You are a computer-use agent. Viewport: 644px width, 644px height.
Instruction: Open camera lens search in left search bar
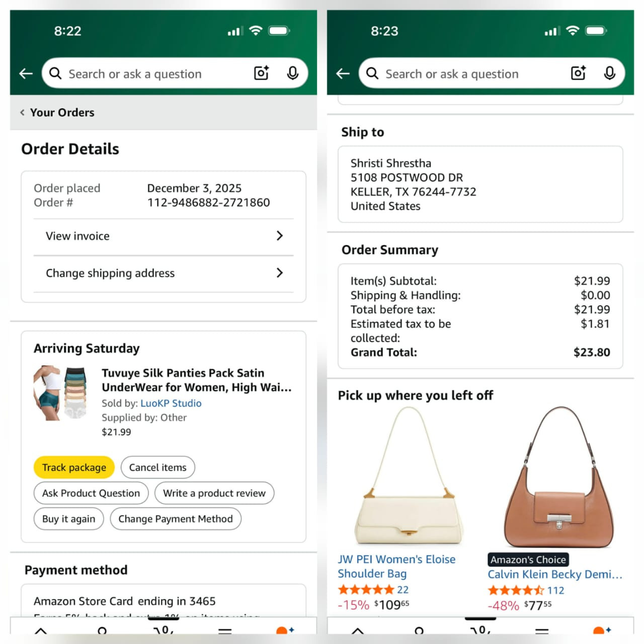pyautogui.click(x=261, y=73)
